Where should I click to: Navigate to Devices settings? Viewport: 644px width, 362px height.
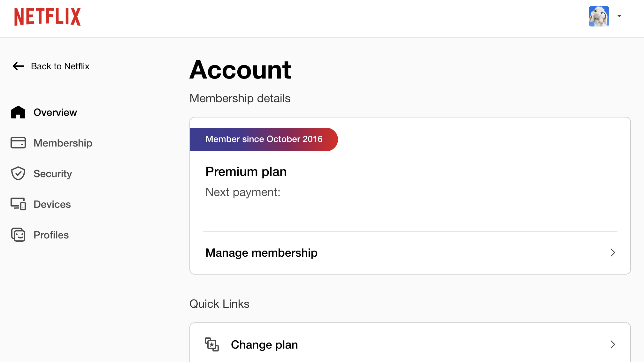52,204
